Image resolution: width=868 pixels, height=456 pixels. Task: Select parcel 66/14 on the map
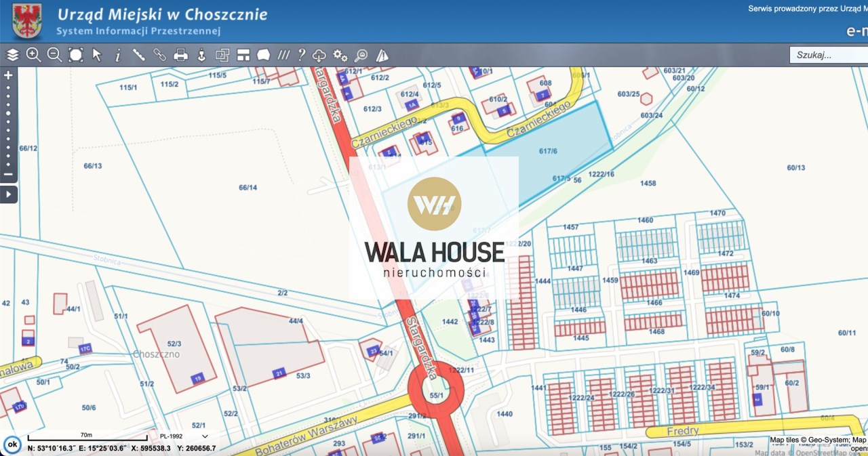(249, 187)
